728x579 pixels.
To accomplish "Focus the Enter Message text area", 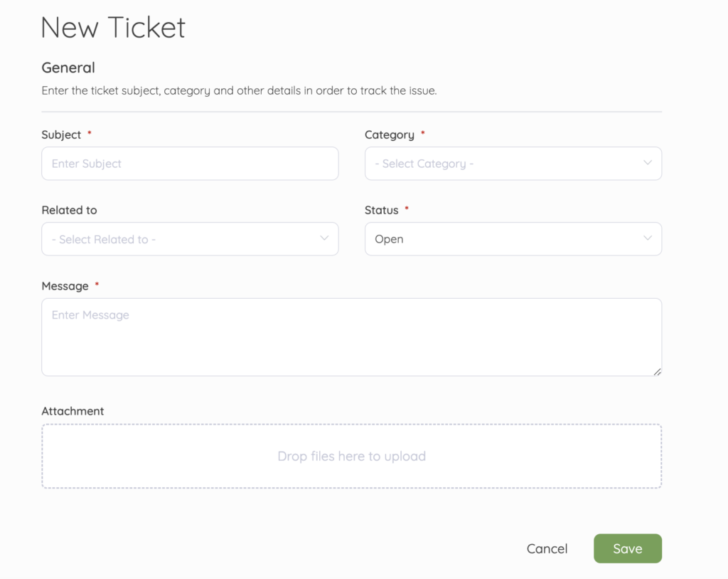I will 351,337.
